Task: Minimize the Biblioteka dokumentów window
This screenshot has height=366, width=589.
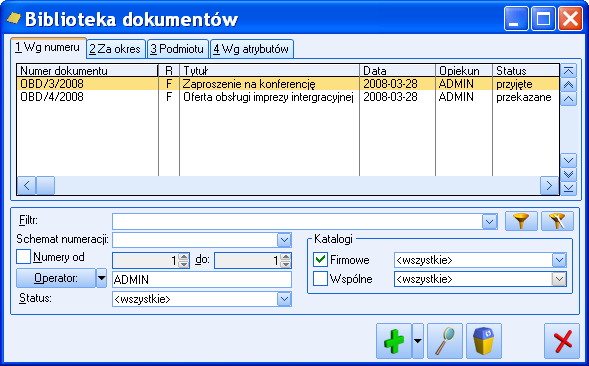Action: tap(516, 18)
